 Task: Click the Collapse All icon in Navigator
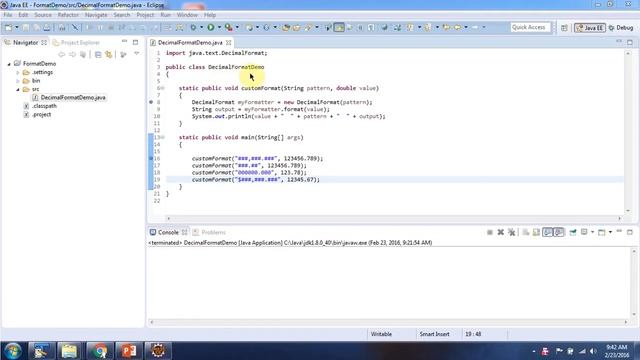click(x=98, y=54)
